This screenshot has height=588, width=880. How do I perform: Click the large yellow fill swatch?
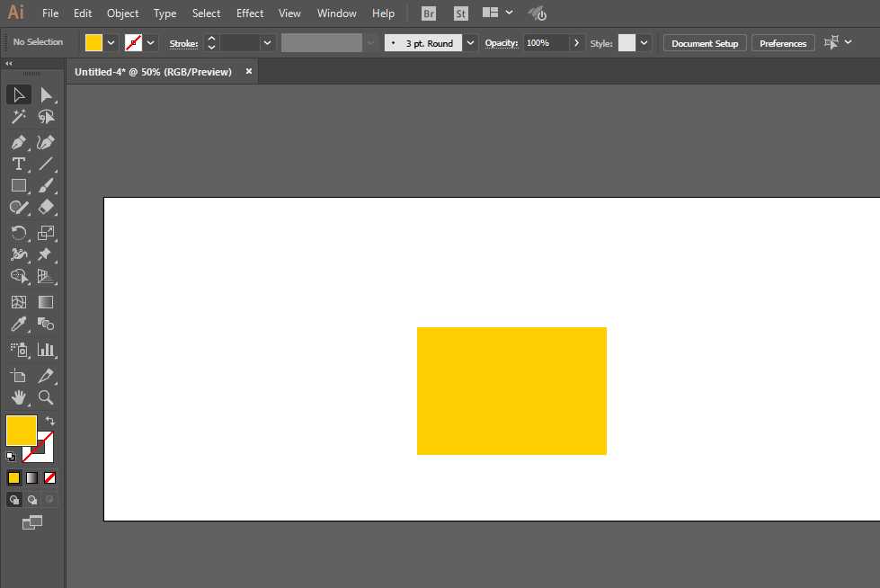point(21,430)
